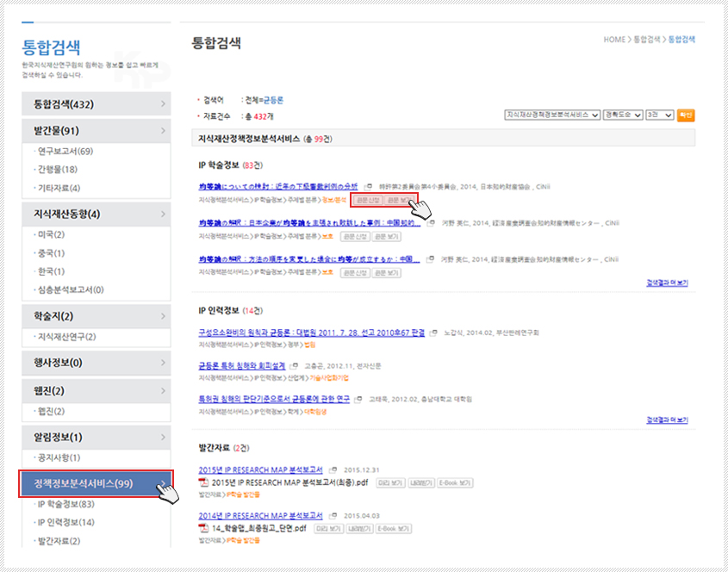Expand the 발간물(91) sidebar section
The image size is (728, 572).
(x=92, y=130)
